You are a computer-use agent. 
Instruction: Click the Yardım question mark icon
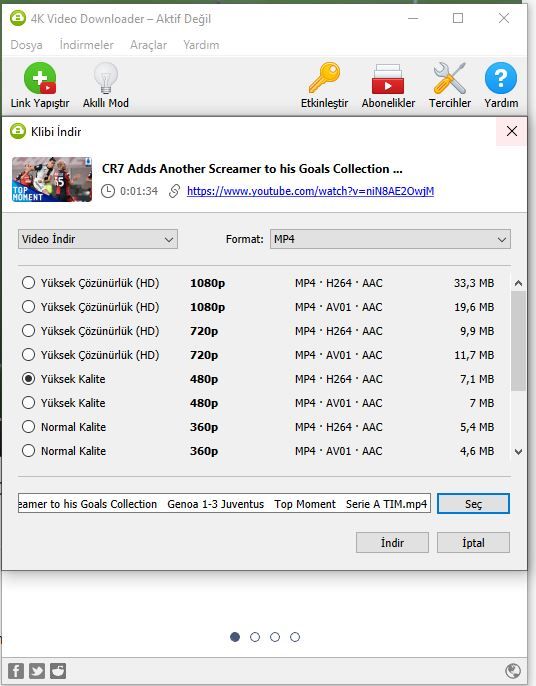pos(501,78)
